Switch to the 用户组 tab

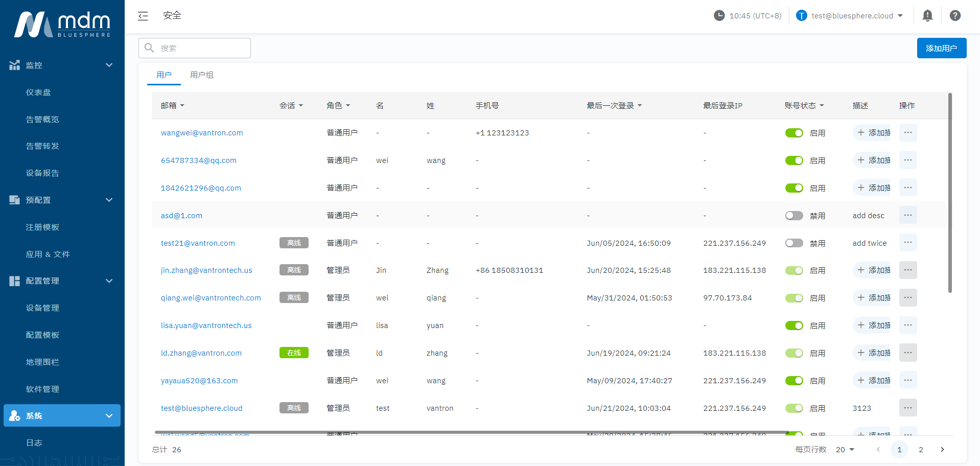201,75
